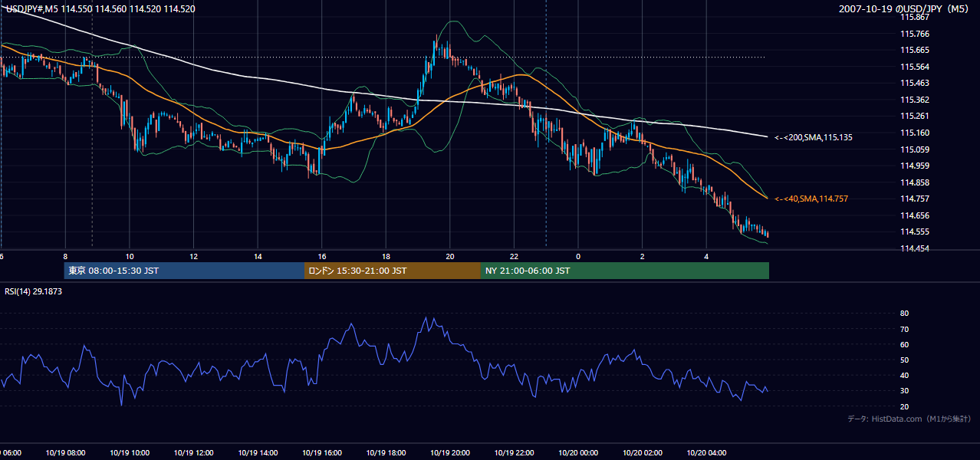Click the RSI(14) 29.1873 indicator label

coord(33,291)
